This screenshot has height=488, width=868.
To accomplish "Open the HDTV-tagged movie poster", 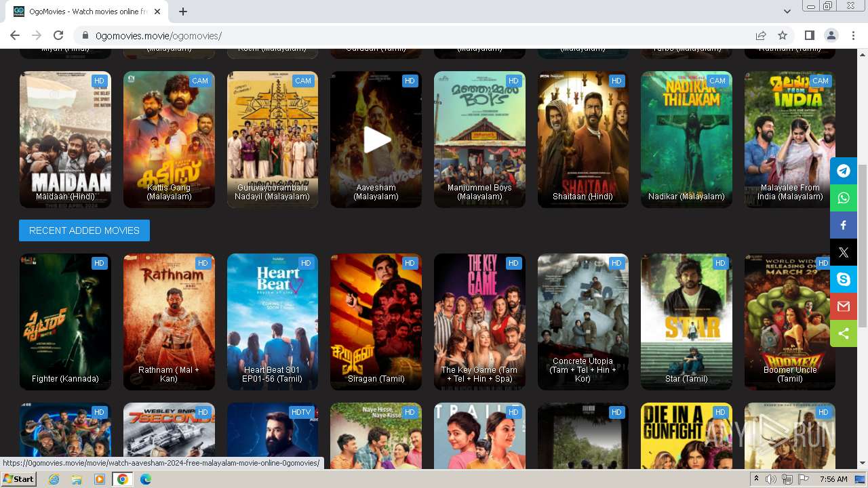I will point(273,436).
